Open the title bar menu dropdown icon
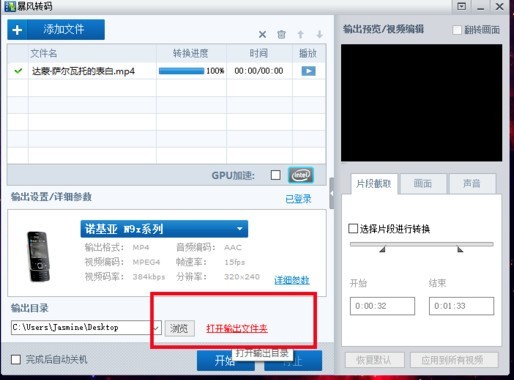Viewport: 514px width, 380px height. point(462,6)
